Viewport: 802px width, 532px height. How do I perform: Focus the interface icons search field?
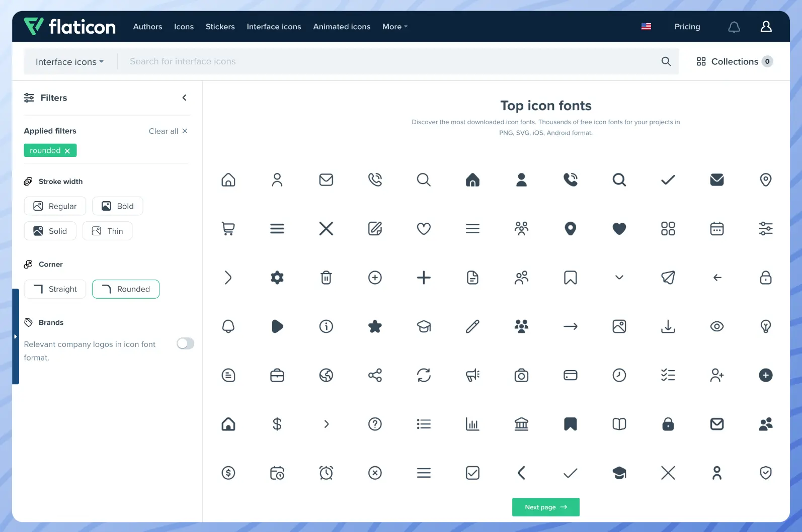pyautogui.click(x=387, y=61)
